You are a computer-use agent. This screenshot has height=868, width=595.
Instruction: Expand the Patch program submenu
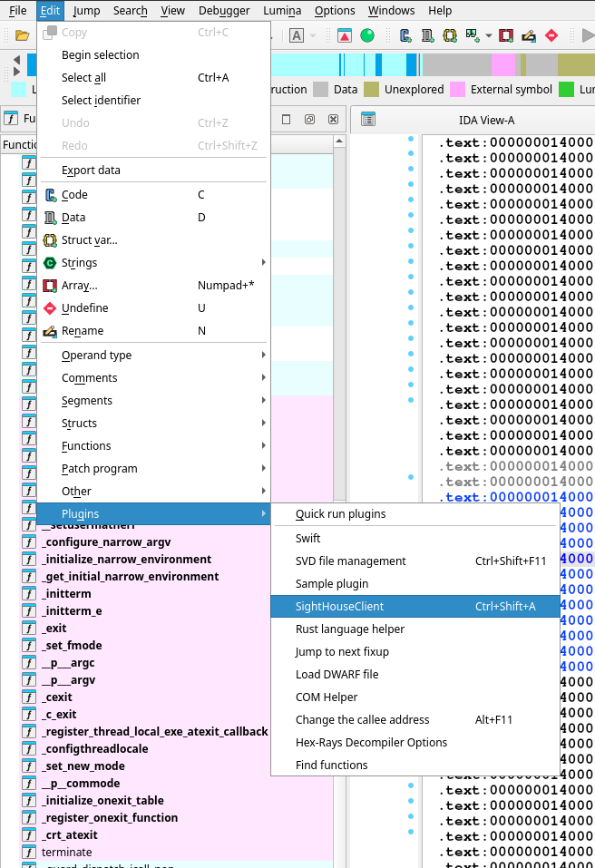(153, 468)
